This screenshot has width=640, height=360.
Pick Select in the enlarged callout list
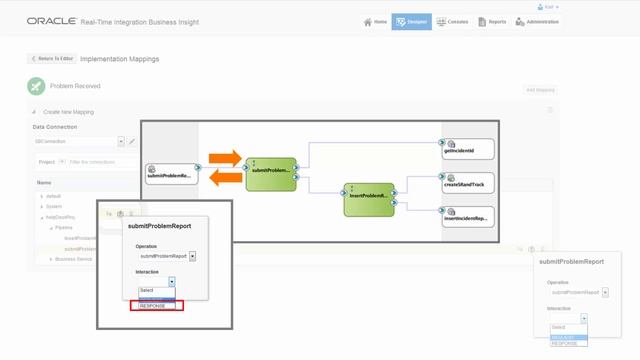157,291
